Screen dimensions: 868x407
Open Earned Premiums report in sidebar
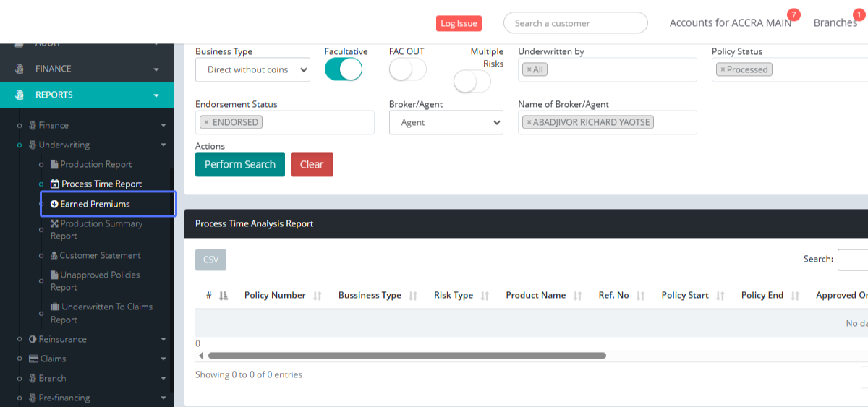point(95,204)
